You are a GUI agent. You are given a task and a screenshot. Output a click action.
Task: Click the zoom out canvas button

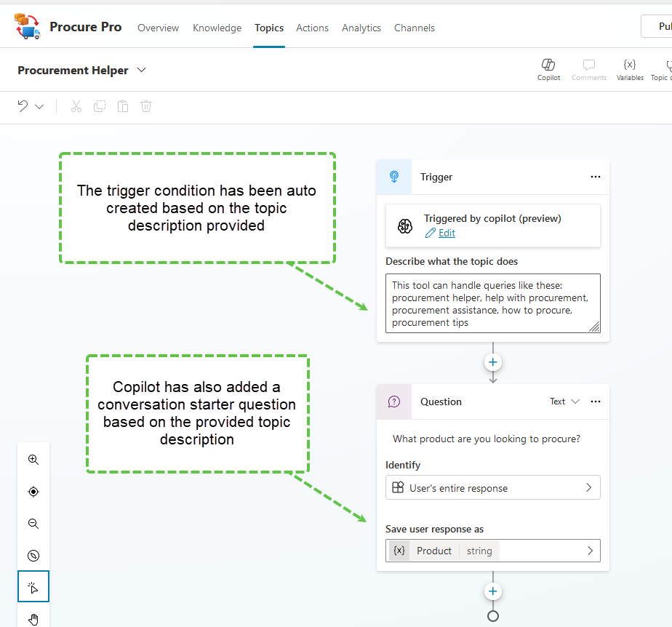point(33,524)
